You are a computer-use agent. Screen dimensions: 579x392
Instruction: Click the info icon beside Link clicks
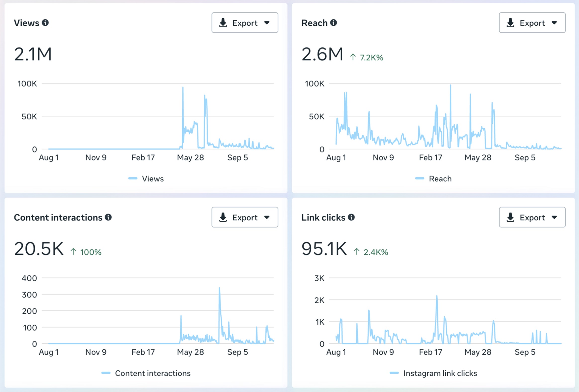click(351, 217)
